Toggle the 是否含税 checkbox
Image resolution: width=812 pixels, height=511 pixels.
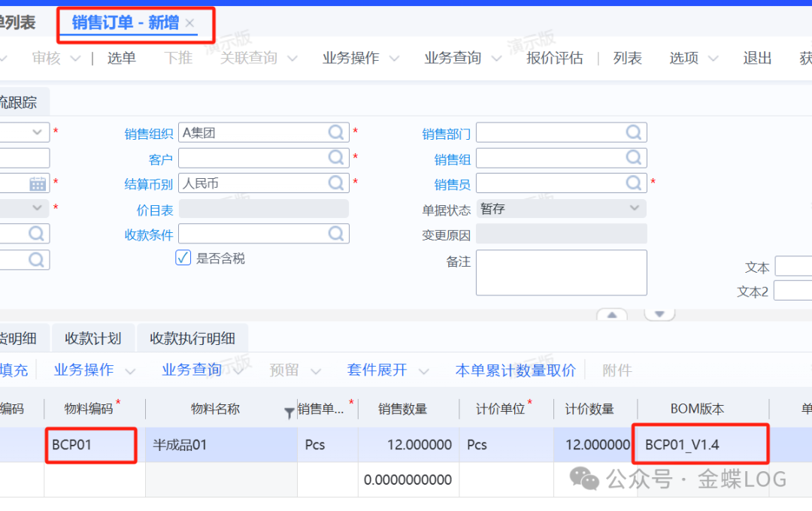tap(183, 259)
